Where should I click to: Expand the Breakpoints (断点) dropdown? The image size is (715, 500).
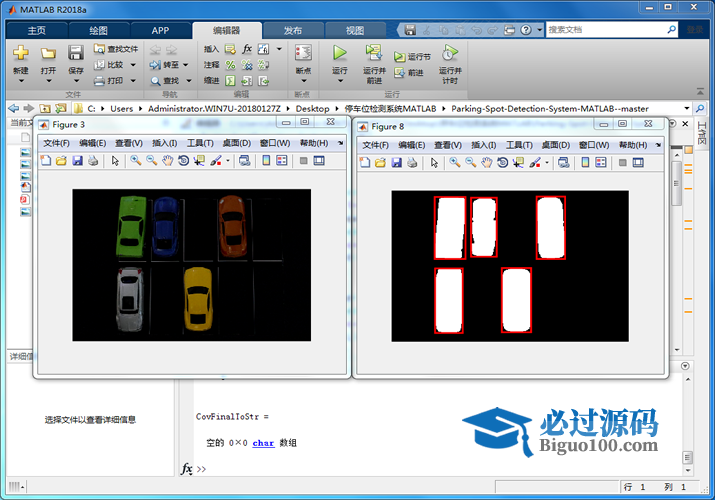click(x=303, y=82)
